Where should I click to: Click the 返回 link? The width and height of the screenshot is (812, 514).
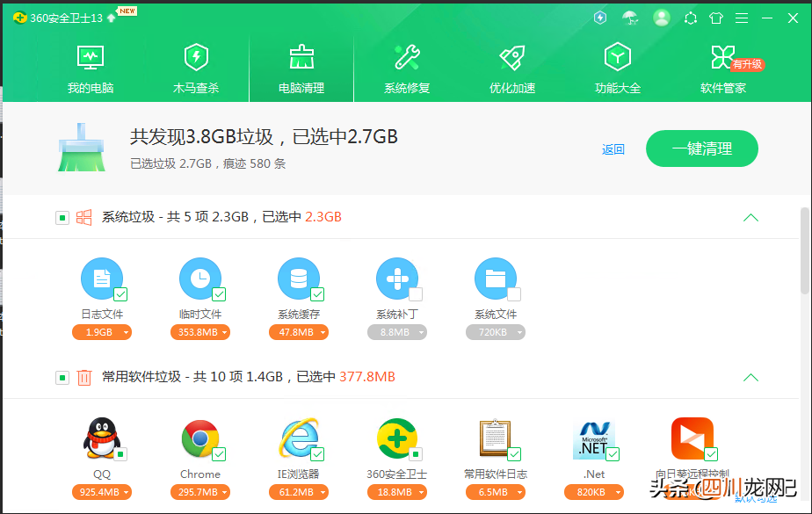click(x=613, y=149)
